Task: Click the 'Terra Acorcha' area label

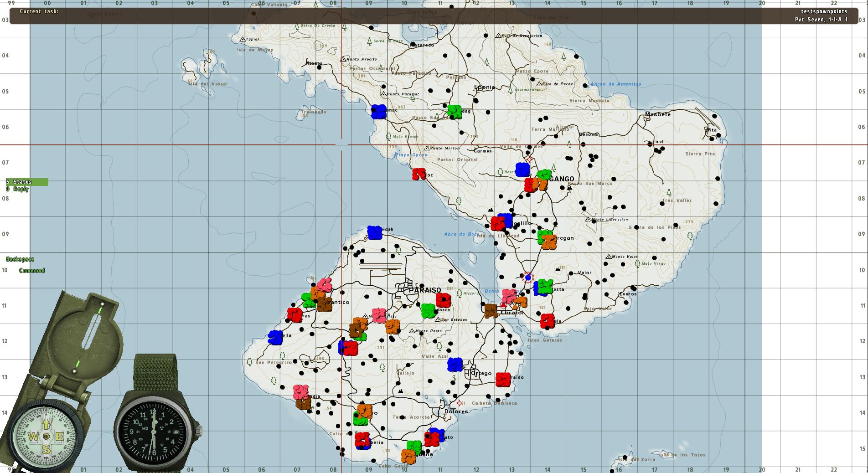Action: click(x=411, y=417)
